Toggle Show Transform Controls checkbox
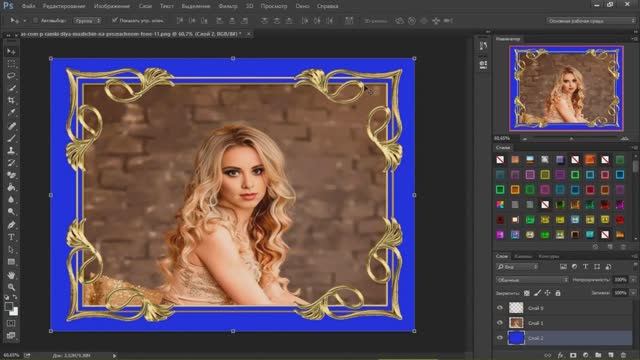Image resolution: width=640 pixels, height=360 pixels. tap(115, 20)
